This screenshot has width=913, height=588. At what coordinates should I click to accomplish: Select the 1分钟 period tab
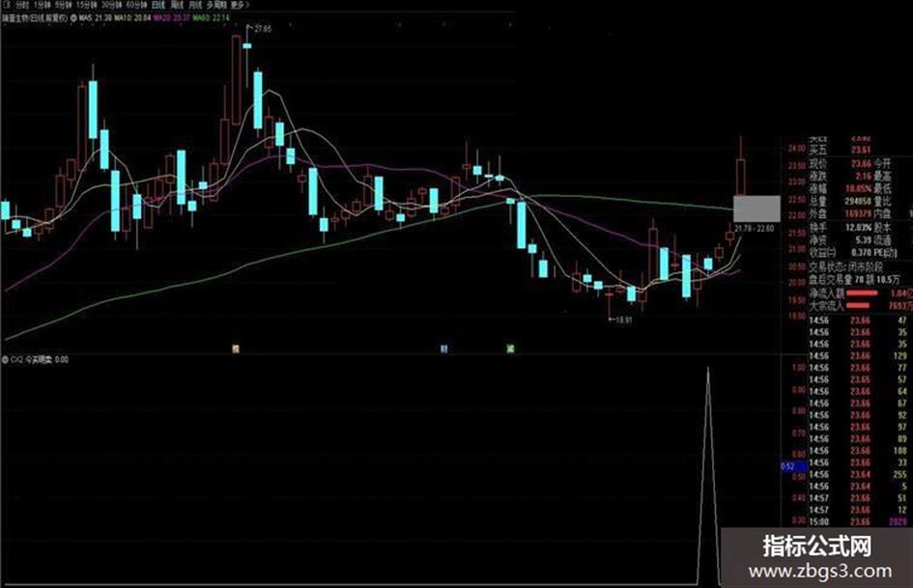[43, 5]
